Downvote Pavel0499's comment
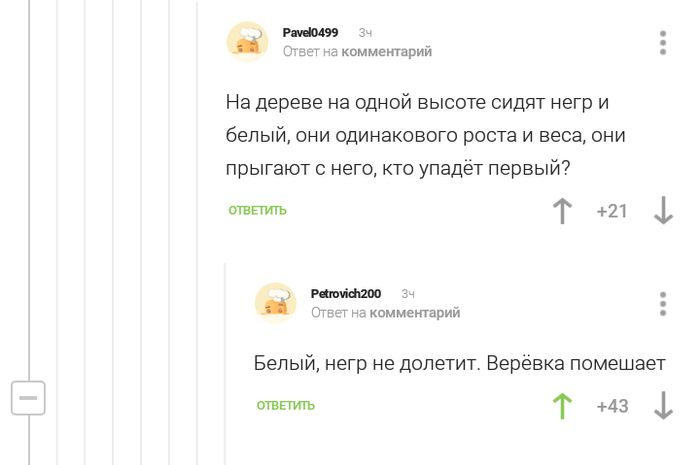 pyautogui.click(x=662, y=211)
